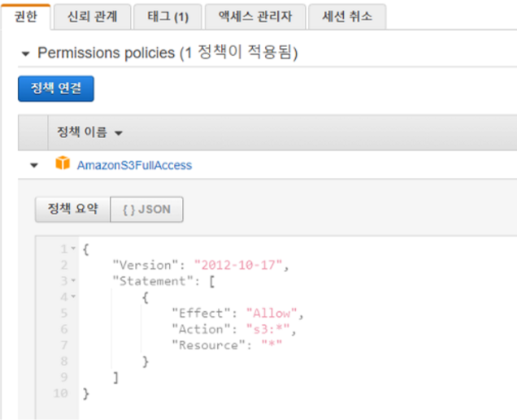
Task: Collapse the Permissions policies section
Action: (26, 54)
